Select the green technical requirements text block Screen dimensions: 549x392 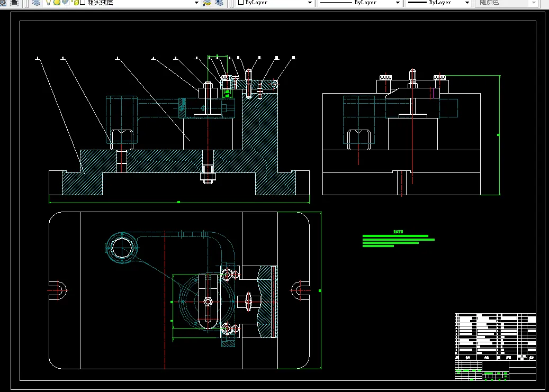tap(397, 239)
